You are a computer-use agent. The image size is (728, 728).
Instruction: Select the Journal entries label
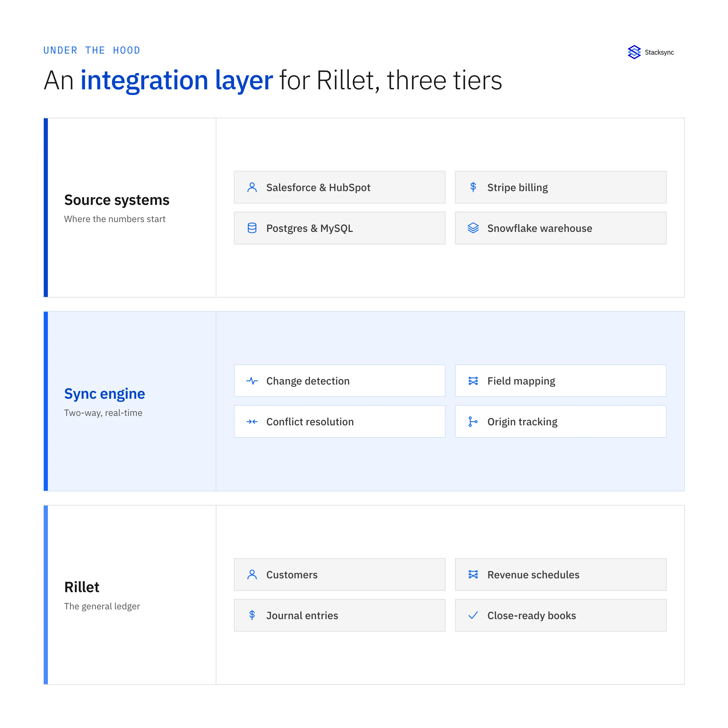point(302,615)
